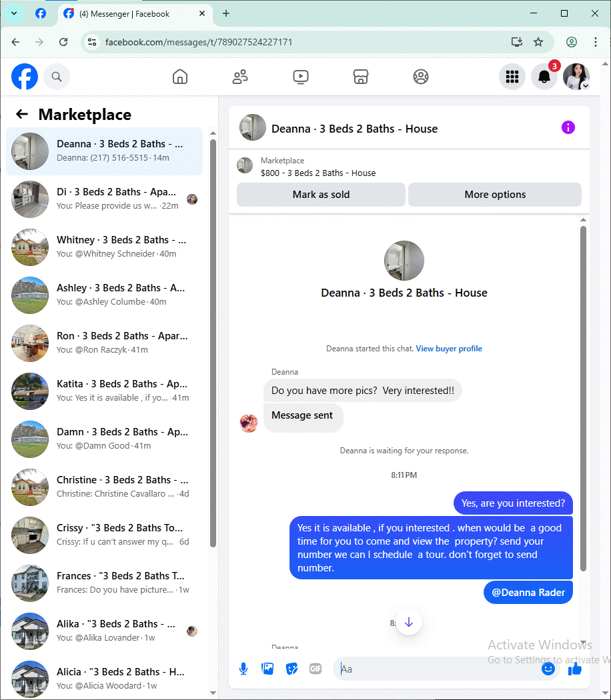Open the Facebook search magnifier
The width and height of the screenshot is (611, 700).
coord(57,77)
